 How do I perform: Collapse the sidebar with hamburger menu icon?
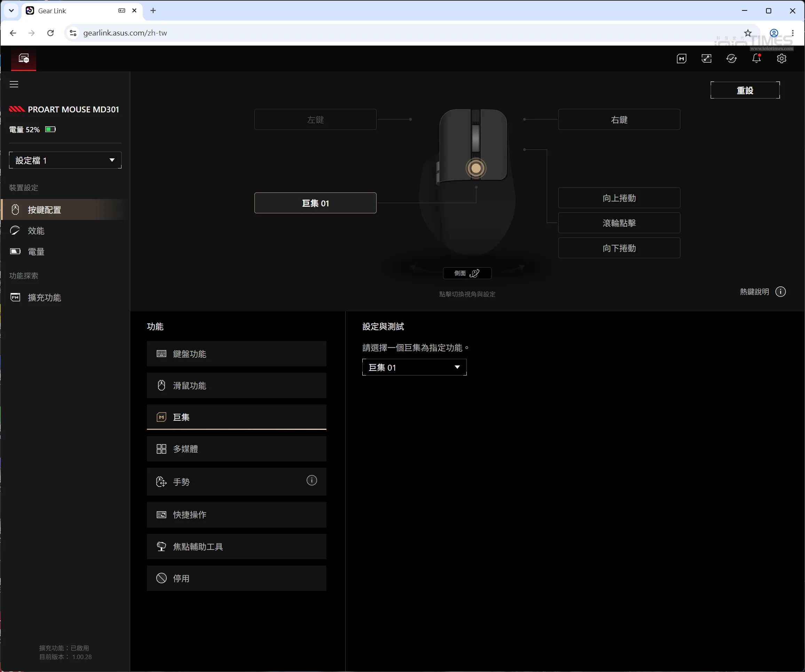pos(14,84)
